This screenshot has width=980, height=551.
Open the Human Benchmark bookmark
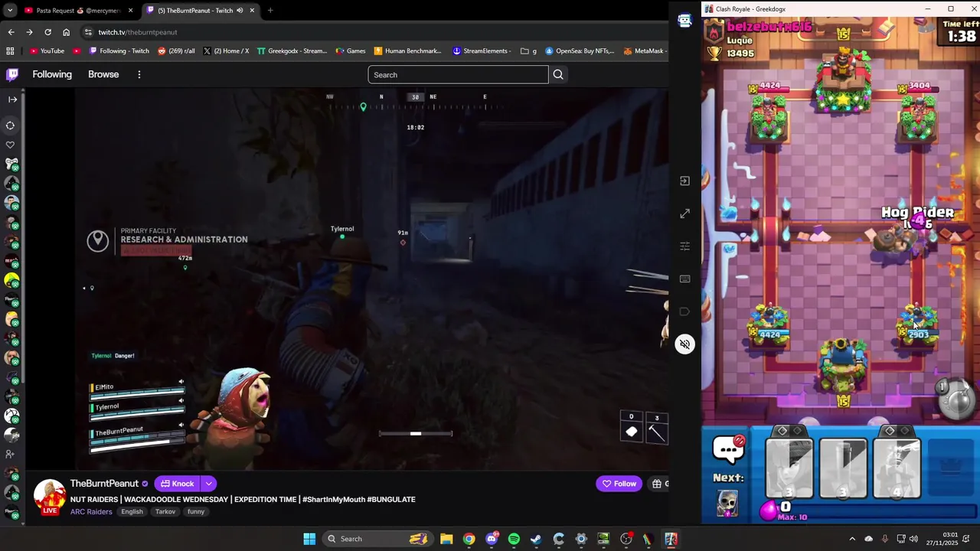pos(407,51)
